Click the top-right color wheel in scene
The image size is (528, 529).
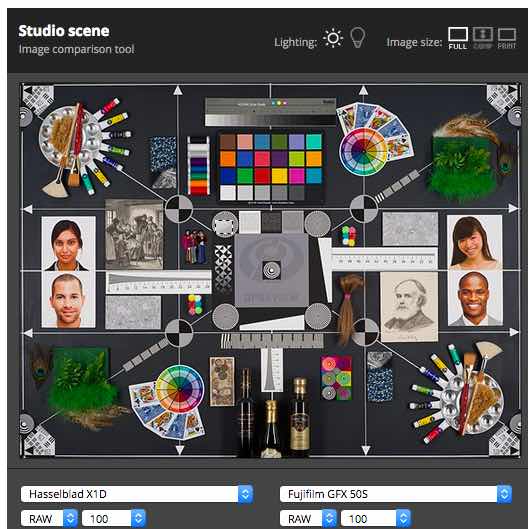coord(363,152)
